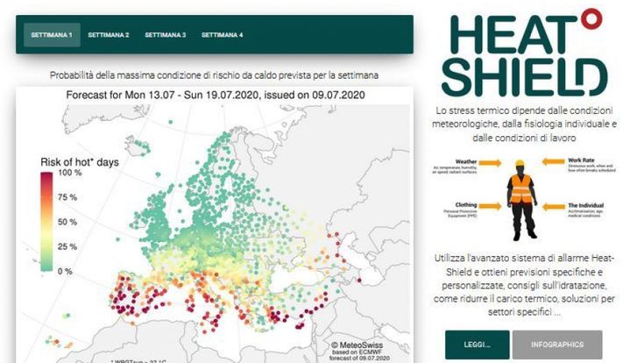Screen dimensions: 644x363
Task: Click the worker in orange vest figure
Action: [521, 200]
